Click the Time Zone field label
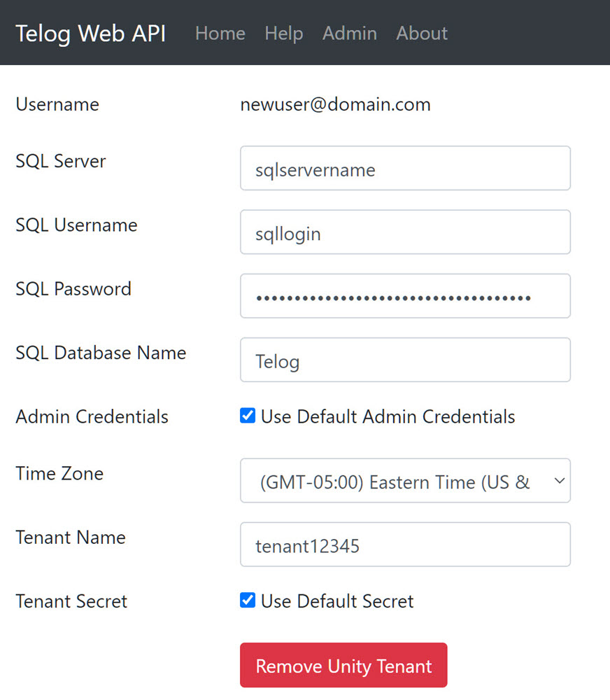This screenshot has width=610, height=700. (59, 473)
